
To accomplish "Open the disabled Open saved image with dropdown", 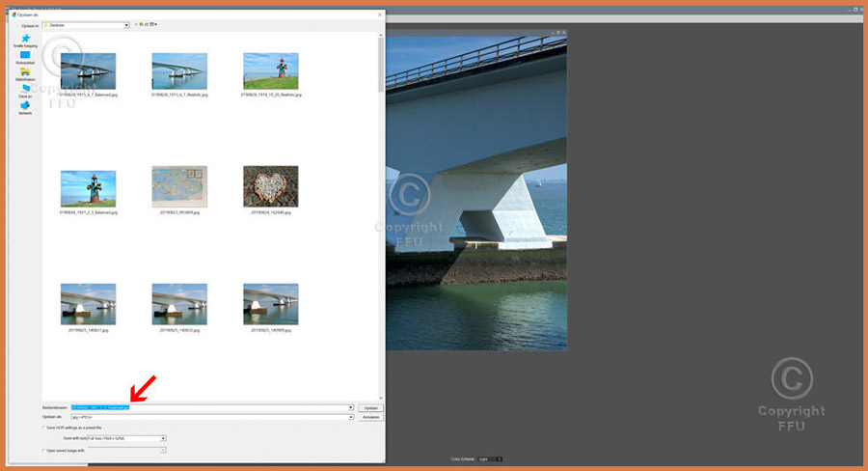I will tap(126, 451).
